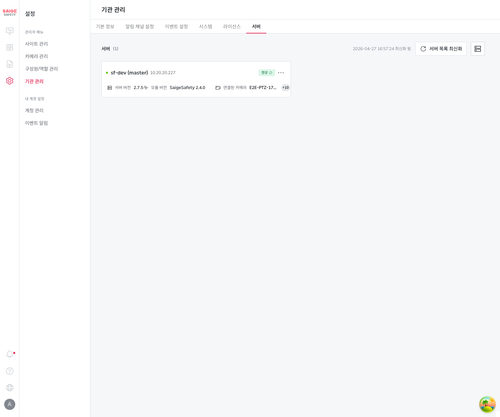Image resolution: width=500 pixels, height=417 pixels.
Task: Switch to the 알림 채널 설정 tab
Action: (140, 26)
